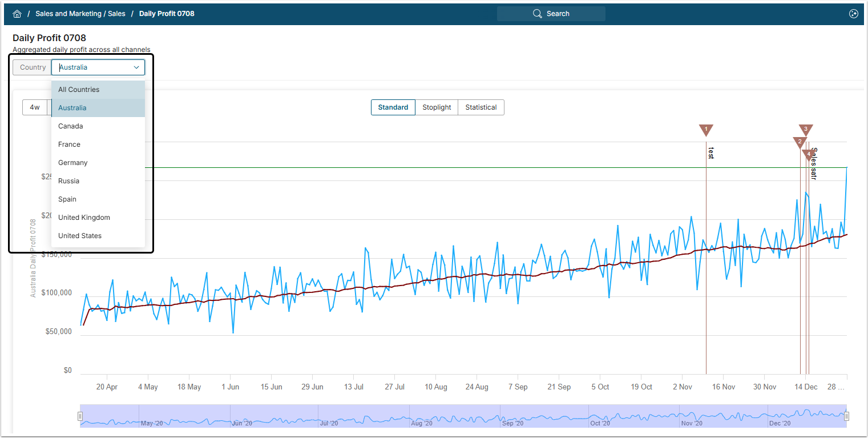The width and height of the screenshot is (868, 438).
Task: Click right handle of the range selector
Action: point(846,416)
